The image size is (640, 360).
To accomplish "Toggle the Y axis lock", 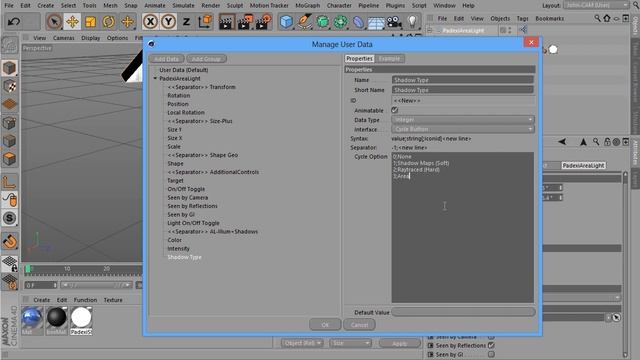I will [168, 21].
